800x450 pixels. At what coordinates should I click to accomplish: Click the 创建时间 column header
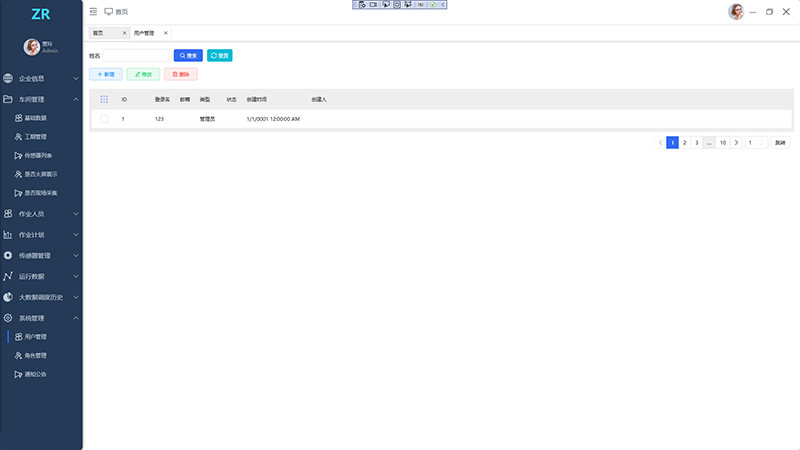click(257, 99)
